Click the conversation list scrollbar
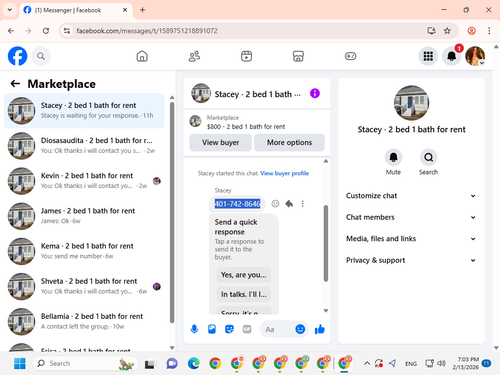This screenshot has width=500, height=375. point(172,213)
